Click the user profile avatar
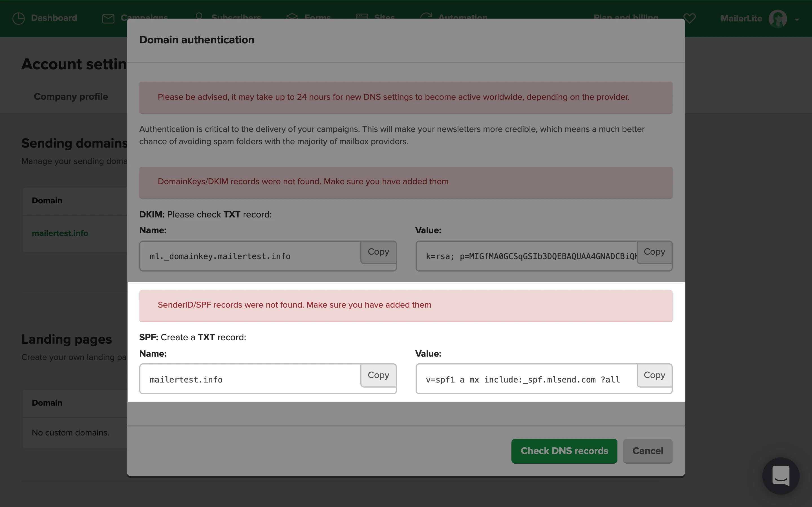Viewport: 812px width, 507px height. [x=777, y=18]
